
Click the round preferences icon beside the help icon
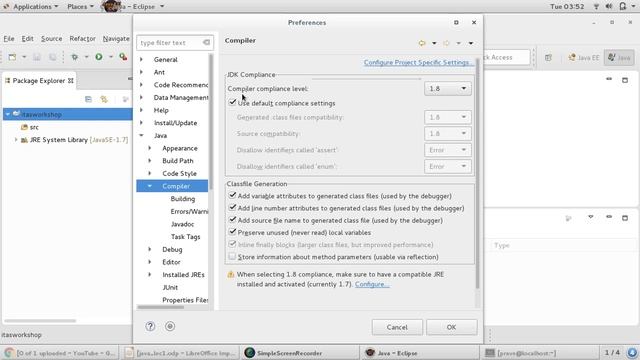[x=170, y=326]
